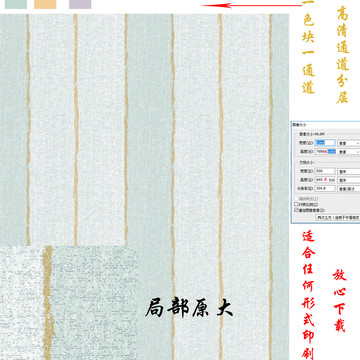Open the resampling method dropdown
The width and height of the screenshot is (360, 360).
coord(338,217)
